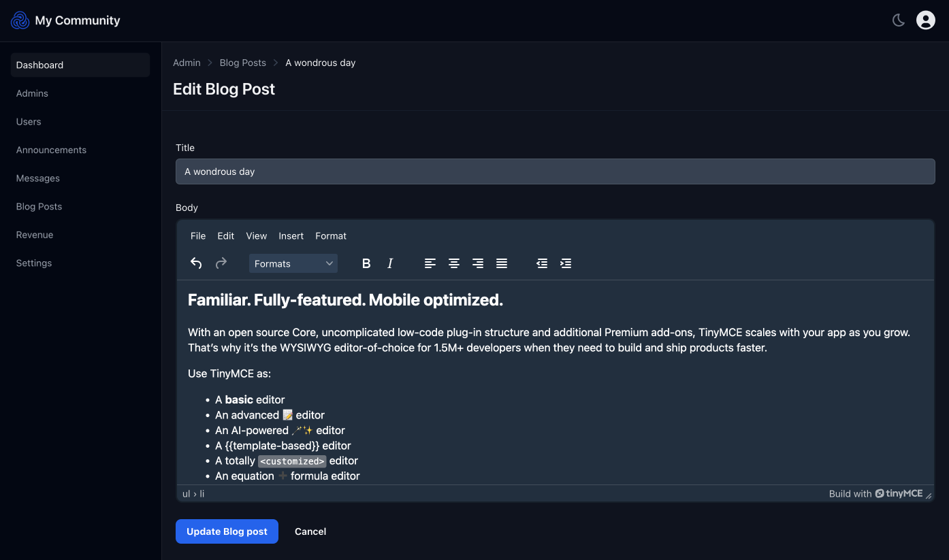Click the My Community logo icon
This screenshot has width=949, height=560.
coord(20,20)
